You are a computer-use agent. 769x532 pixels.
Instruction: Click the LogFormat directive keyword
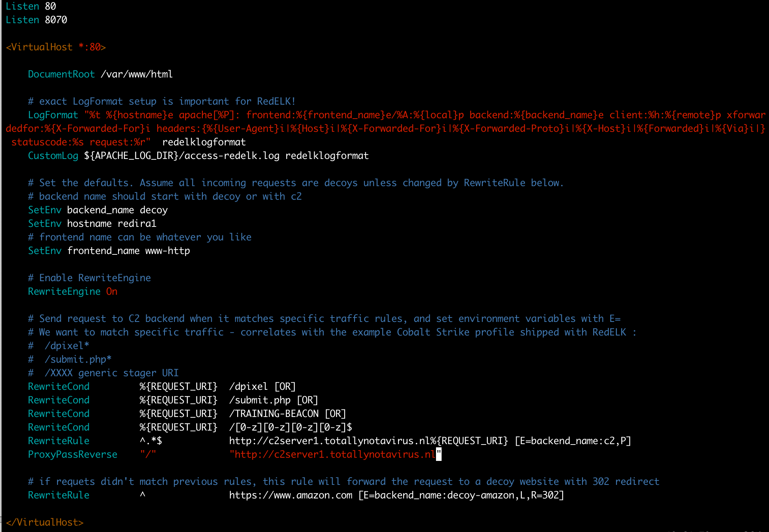pyautogui.click(x=53, y=115)
